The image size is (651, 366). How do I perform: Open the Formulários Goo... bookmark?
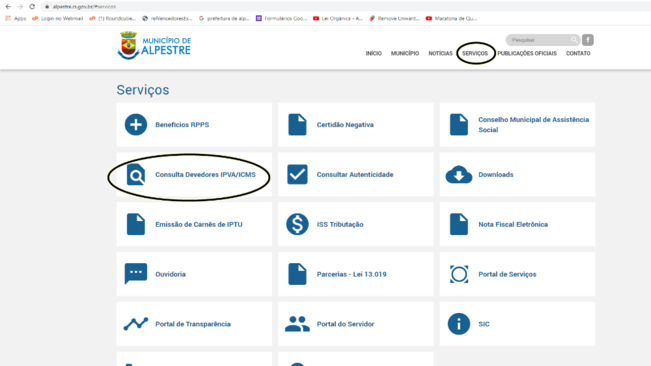[281, 18]
